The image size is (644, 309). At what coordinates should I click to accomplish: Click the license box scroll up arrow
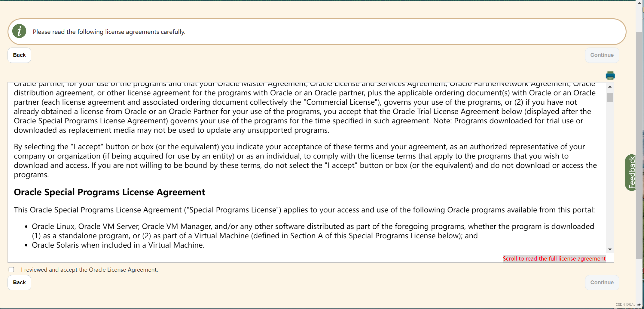[610, 87]
